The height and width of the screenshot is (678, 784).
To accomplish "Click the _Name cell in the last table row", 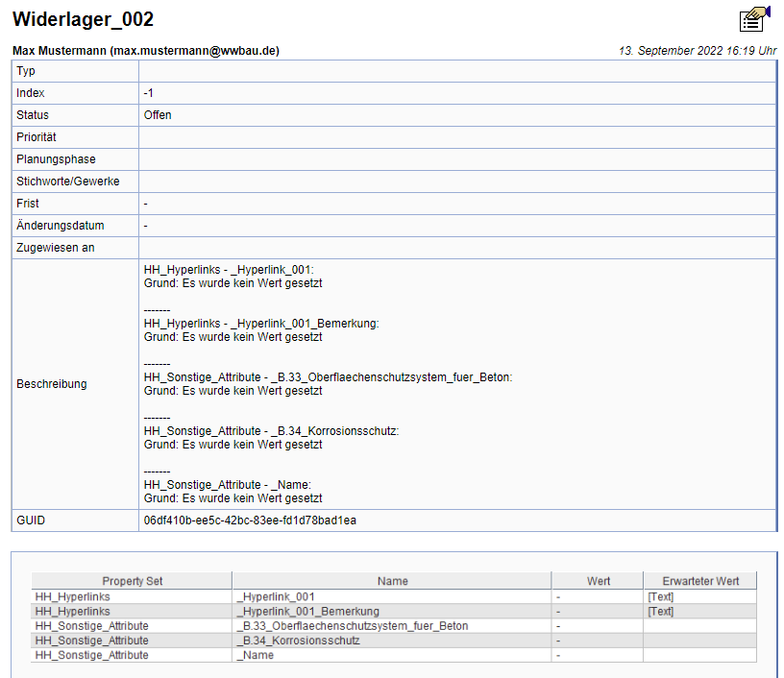I will point(255,655).
